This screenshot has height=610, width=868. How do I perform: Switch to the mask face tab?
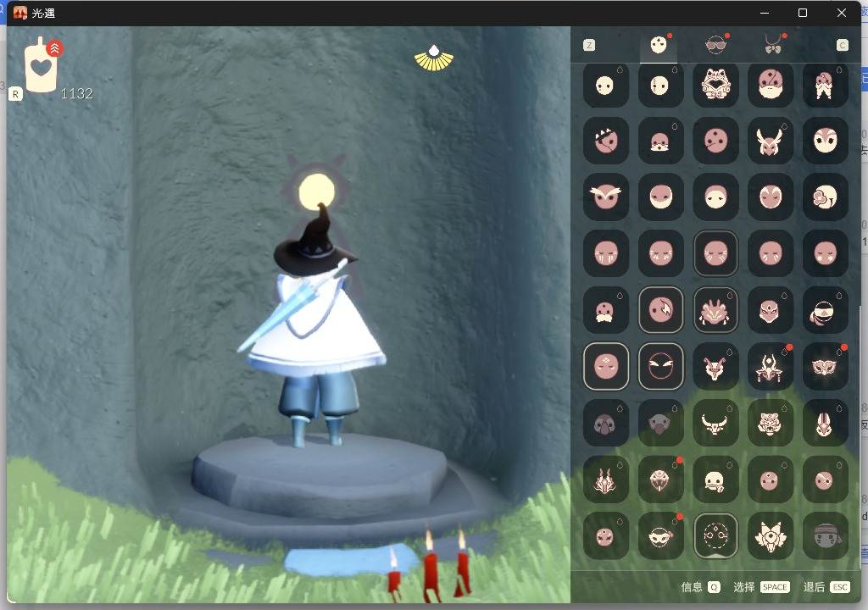point(658,45)
